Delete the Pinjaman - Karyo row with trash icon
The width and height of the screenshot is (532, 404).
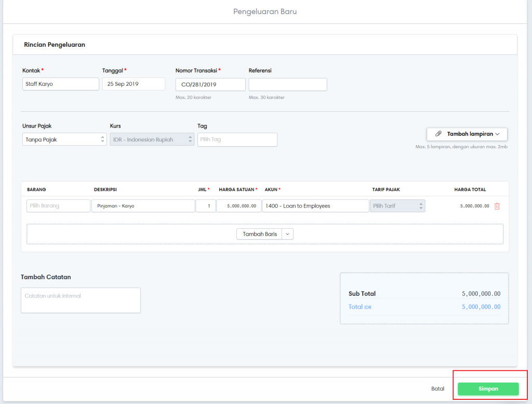(497, 206)
